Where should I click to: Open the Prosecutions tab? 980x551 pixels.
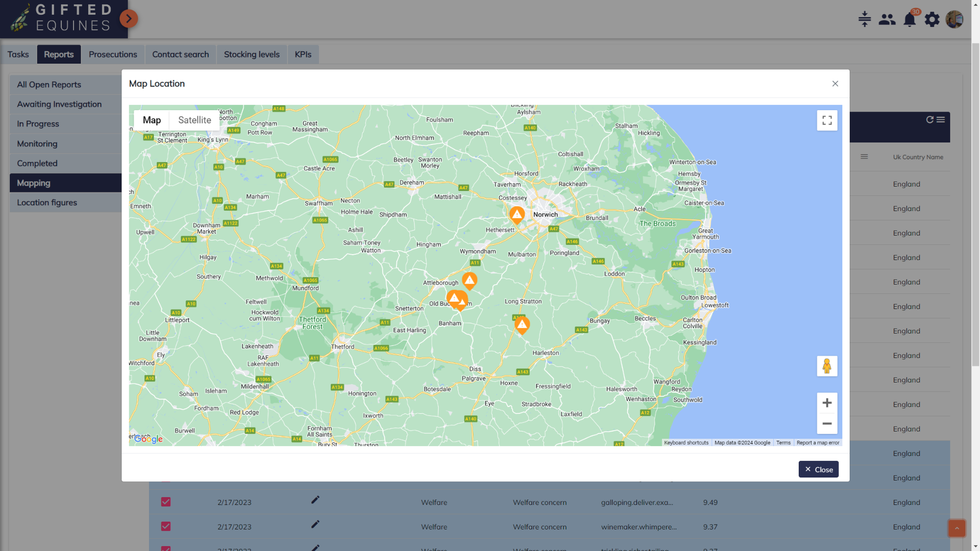113,54
